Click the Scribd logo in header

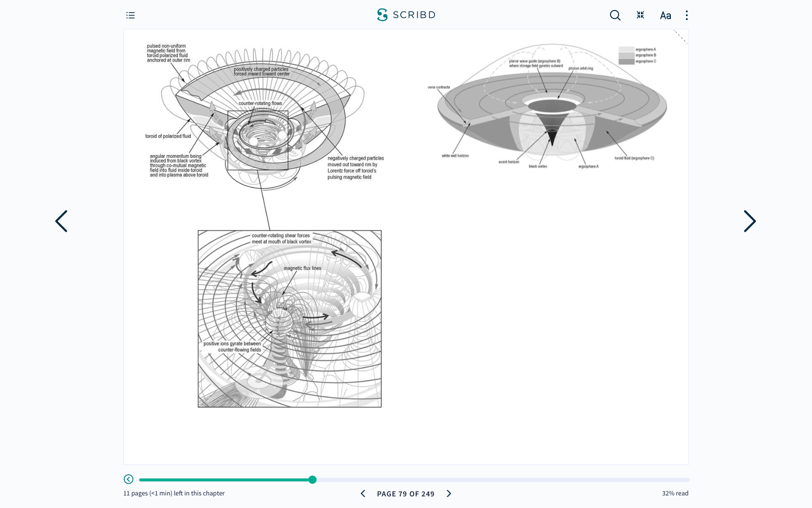tap(406, 15)
